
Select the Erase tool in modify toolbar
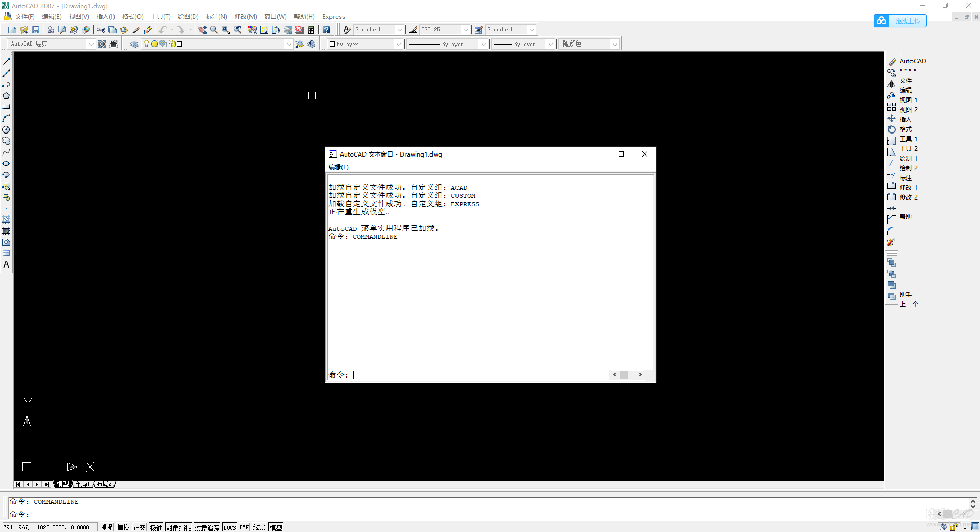[892, 62]
